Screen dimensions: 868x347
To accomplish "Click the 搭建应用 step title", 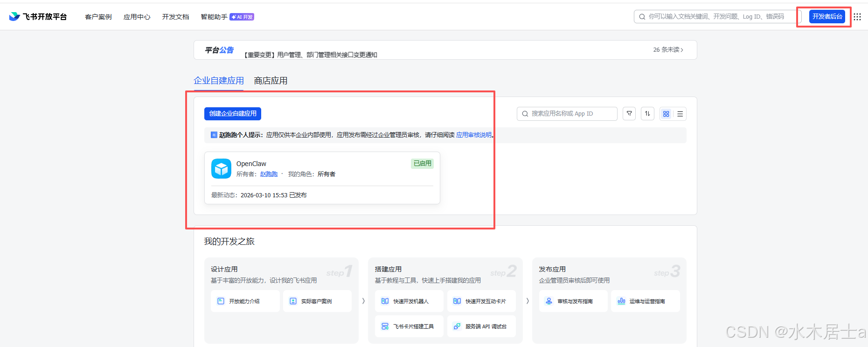I will coord(388,269).
